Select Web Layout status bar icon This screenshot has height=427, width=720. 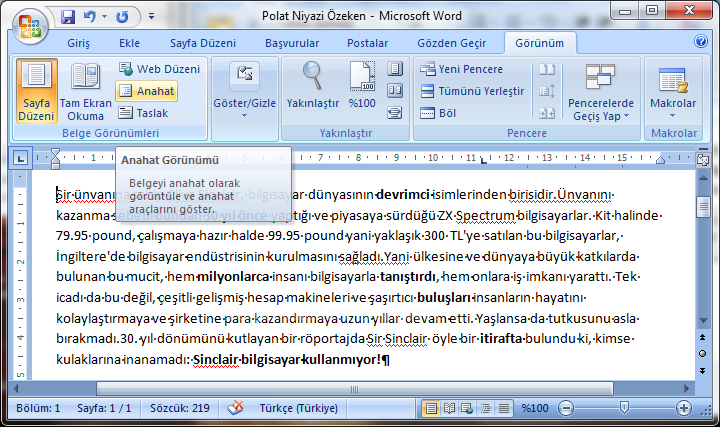(467, 408)
